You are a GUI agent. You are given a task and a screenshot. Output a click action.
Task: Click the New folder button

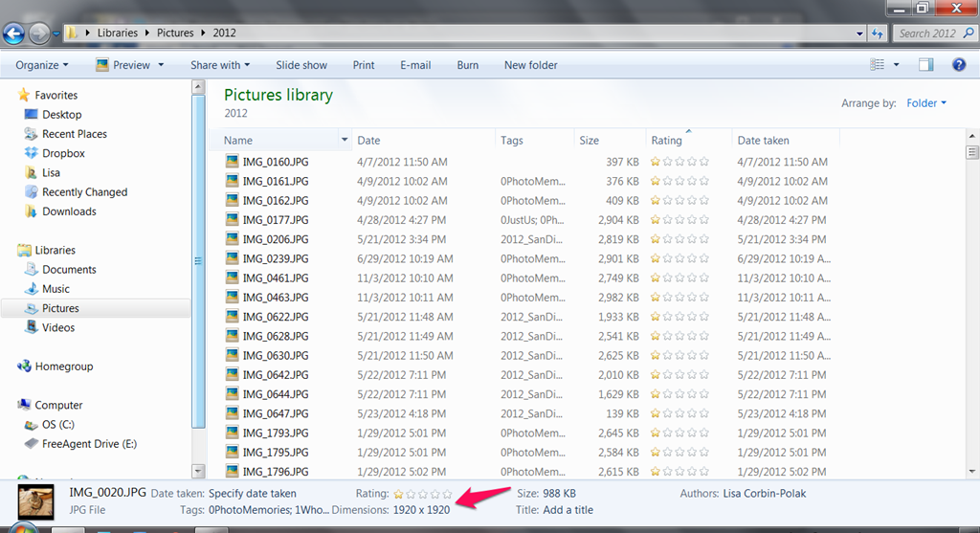click(531, 65)
